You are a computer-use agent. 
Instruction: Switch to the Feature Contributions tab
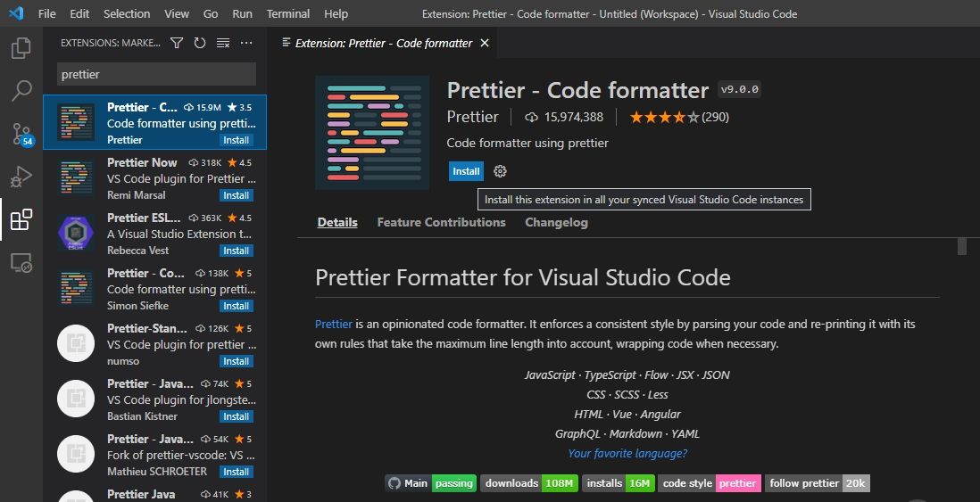[441, 222]
